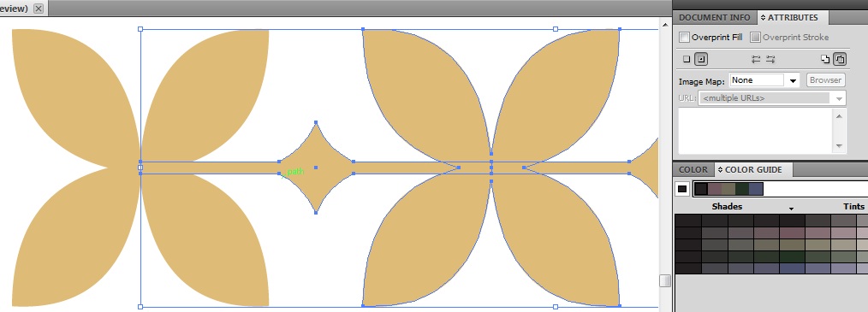The height and width of the screenshot is (312, 868).
Task: Click notes area scroll down arrow
Action: click(x=839, y=146)
